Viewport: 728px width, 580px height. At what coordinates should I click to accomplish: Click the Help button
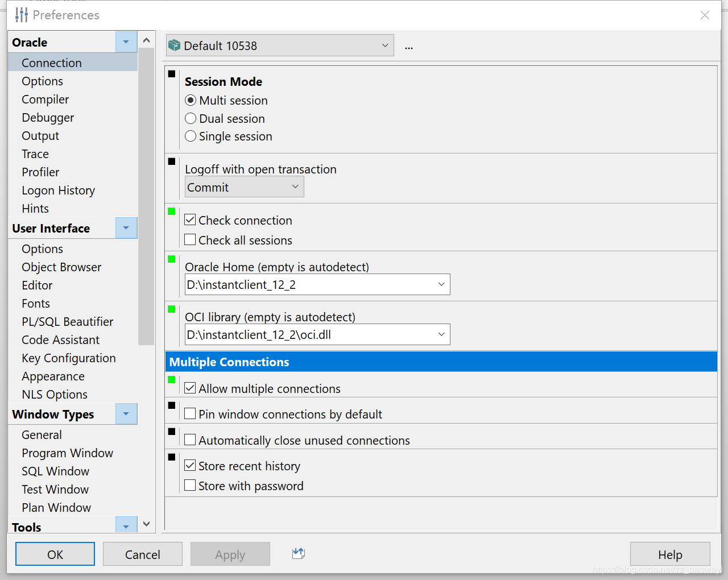[670, 554]
